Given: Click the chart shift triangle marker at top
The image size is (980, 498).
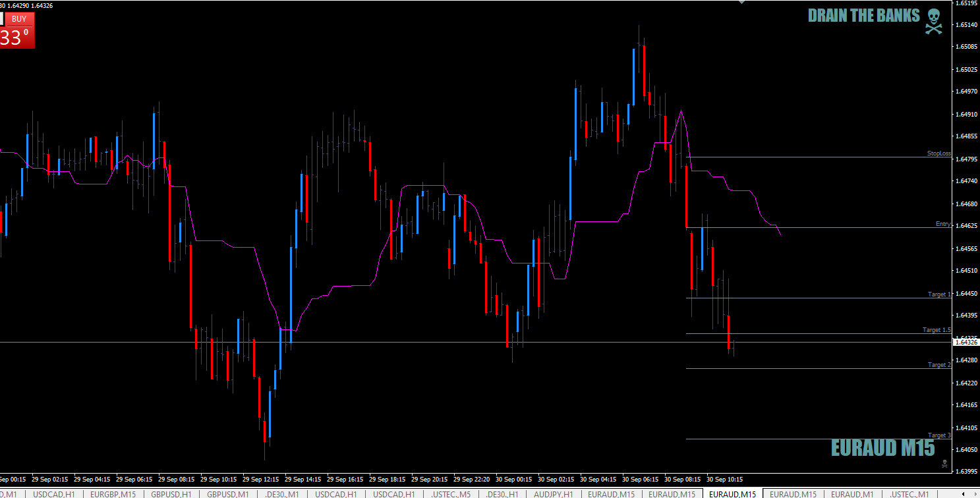Looking at the screenshot, I should tap(741, 3).
